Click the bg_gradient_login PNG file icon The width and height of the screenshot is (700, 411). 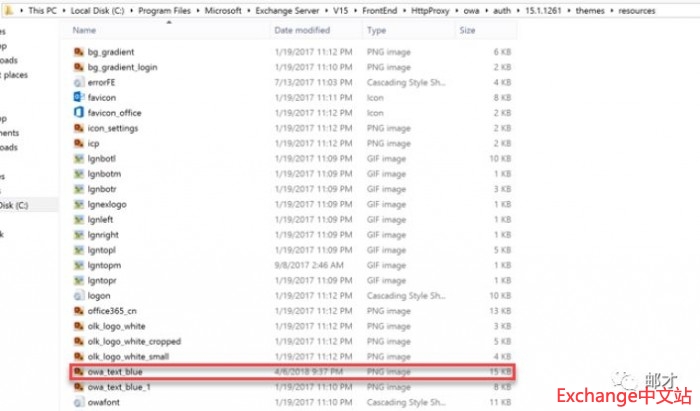[x=79, y=67]
